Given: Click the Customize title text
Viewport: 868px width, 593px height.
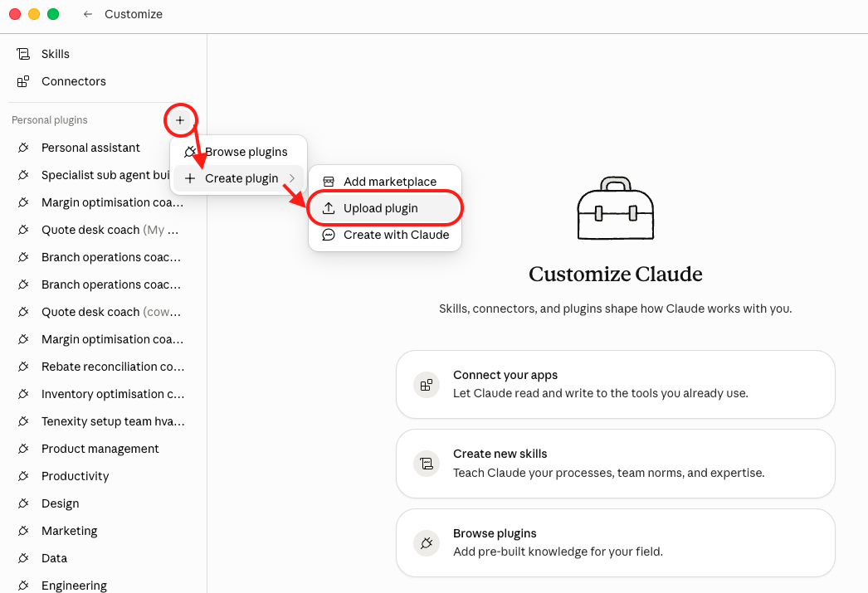Looking at the screenshot, I should point(134,14).
